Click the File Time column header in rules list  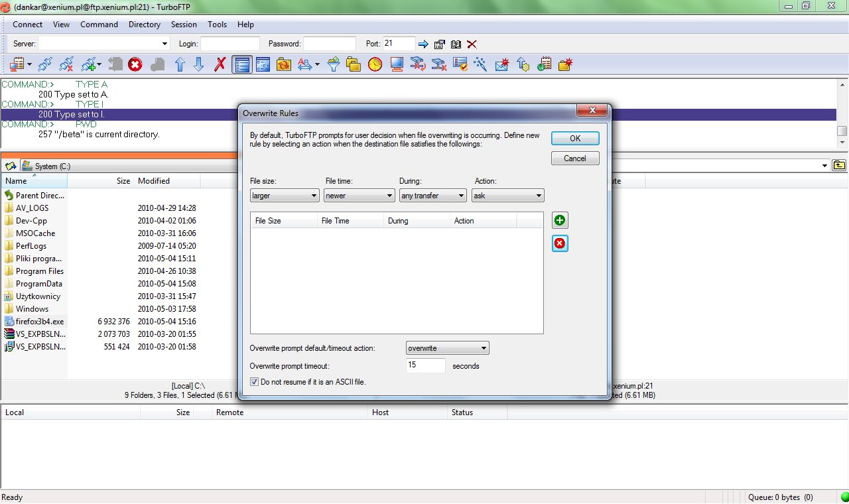[x=350, y=221]
